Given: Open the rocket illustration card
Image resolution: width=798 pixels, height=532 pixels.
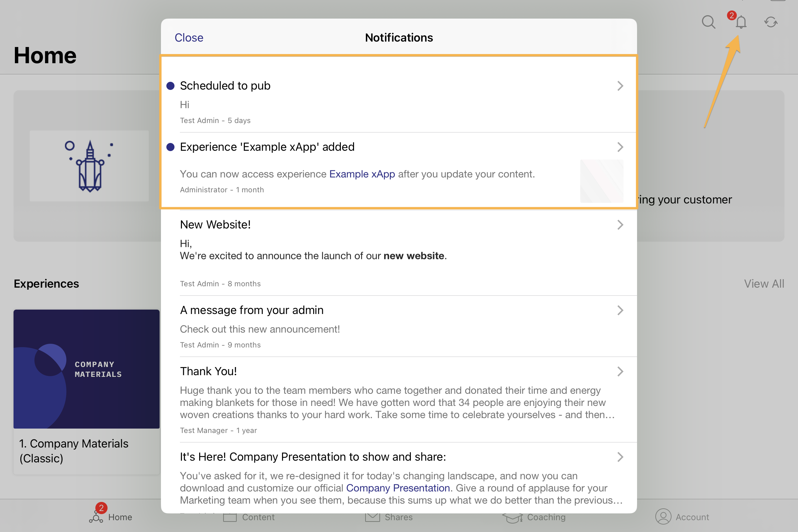Looking at the screenshot, I should 89,166.
